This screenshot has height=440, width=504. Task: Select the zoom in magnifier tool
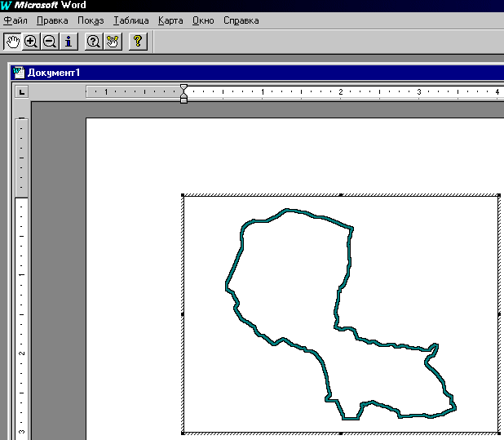pos(31,41)
